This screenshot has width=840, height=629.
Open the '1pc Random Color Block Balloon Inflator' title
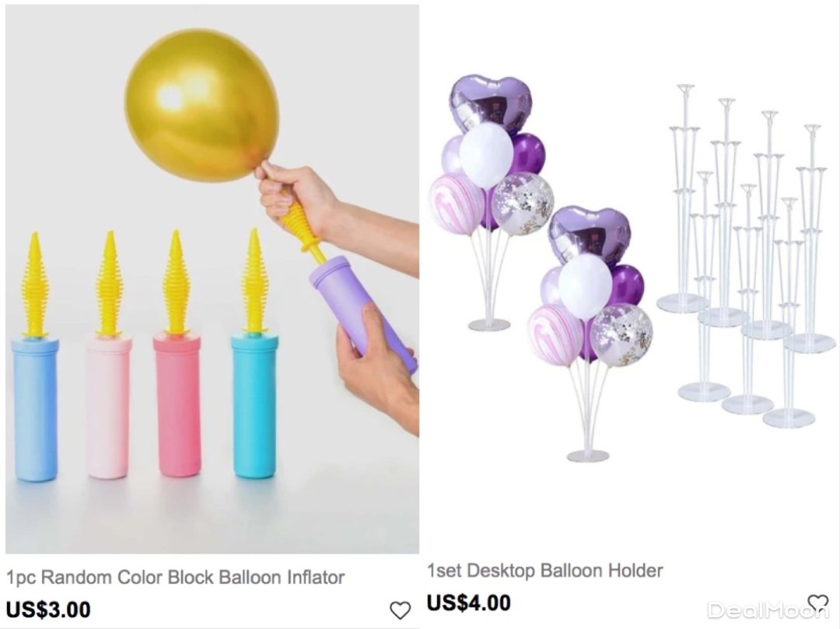point(175,578)
